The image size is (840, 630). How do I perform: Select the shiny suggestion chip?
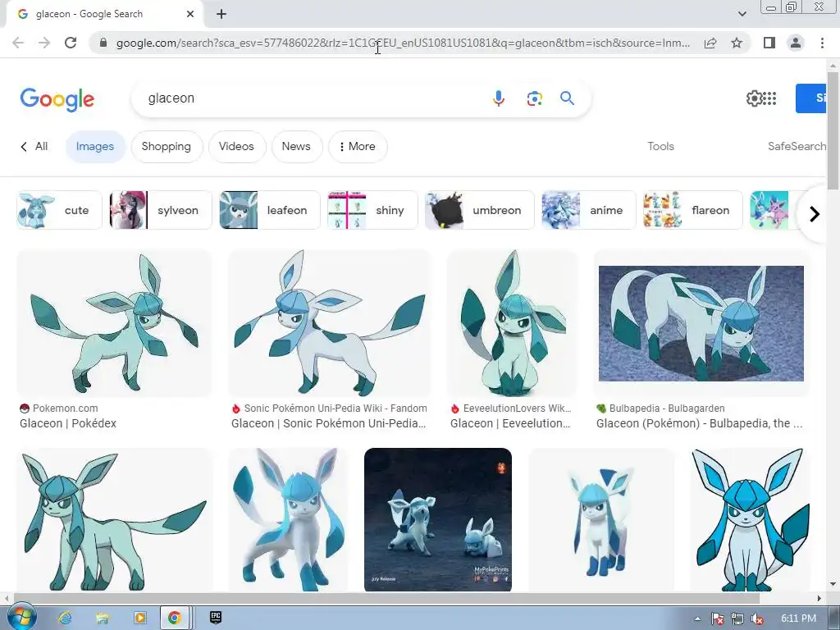[x=372, y=210]
